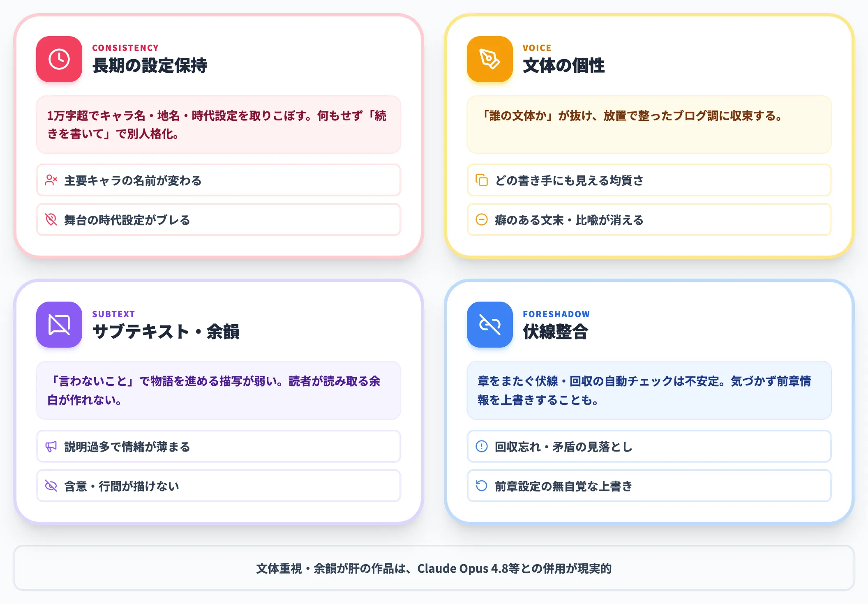Select the 前章設定の無自覚な上書き text

[x=563, y=486]
